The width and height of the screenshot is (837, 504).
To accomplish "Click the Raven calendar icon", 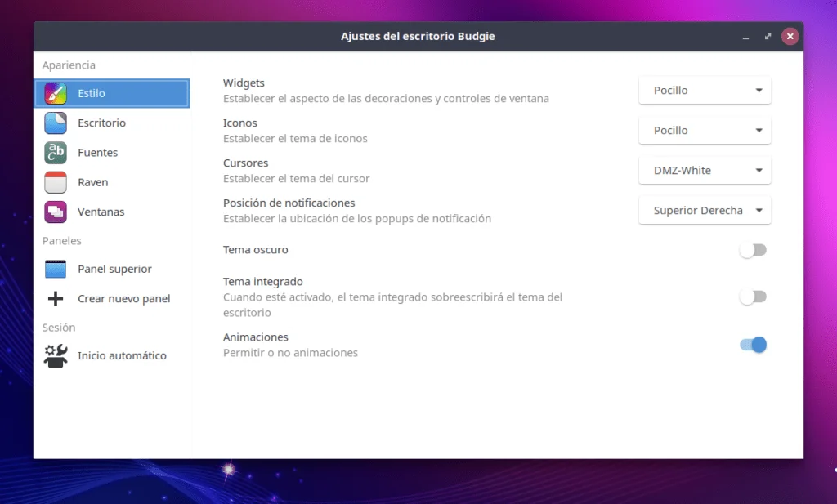I will (x=56, y=182).
